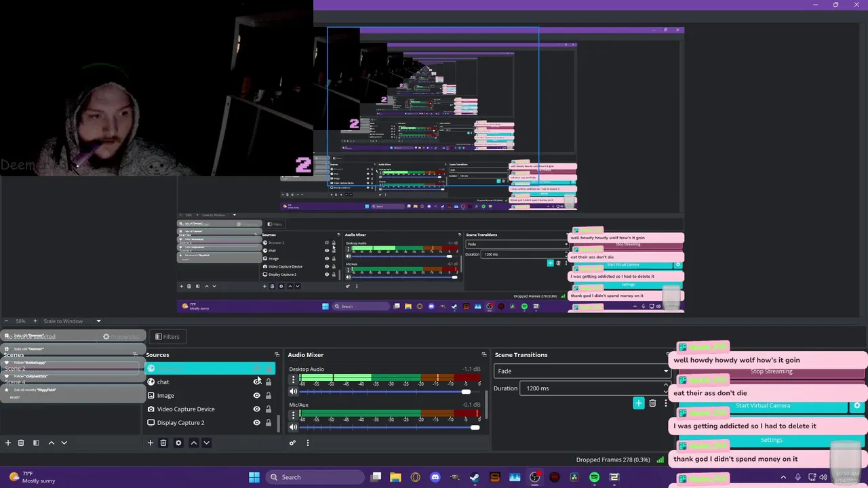Click Start Virtual Camera button
The image size is (868, 488).
point(762,405)
